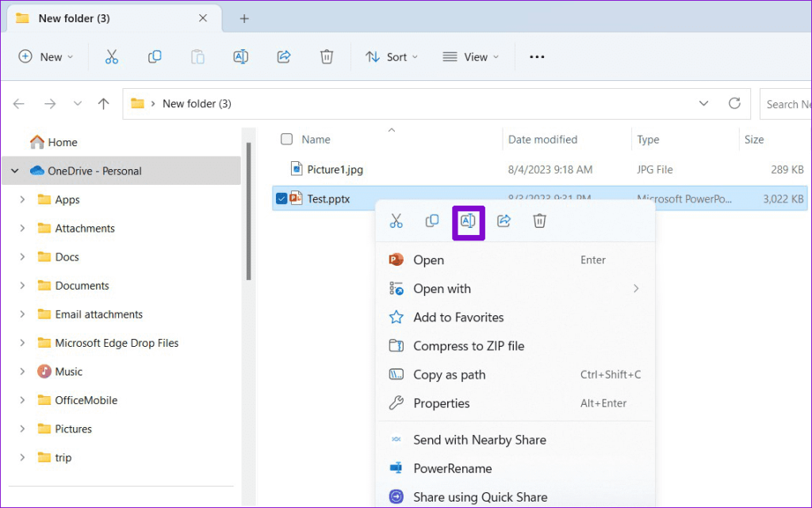The image size is (812, 508).
Task: Open the New dropdown menu
Action: (45, 56)
